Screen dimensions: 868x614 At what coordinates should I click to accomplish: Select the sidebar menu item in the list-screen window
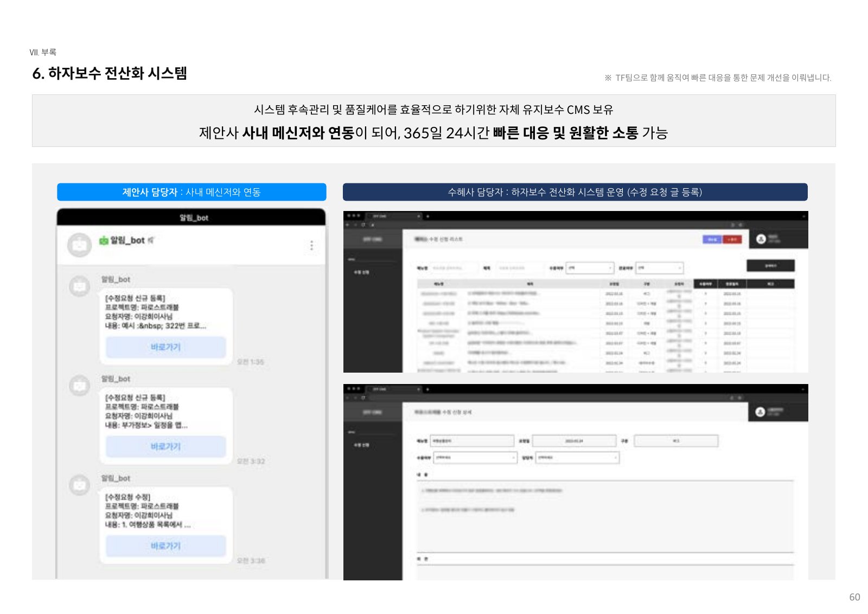(362, 272)
